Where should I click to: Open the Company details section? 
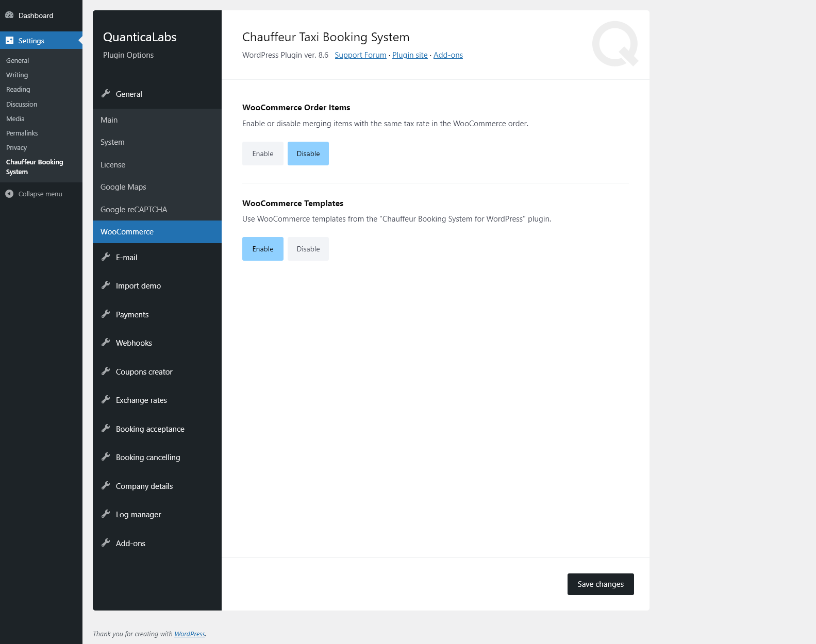(x=157, y=486)
